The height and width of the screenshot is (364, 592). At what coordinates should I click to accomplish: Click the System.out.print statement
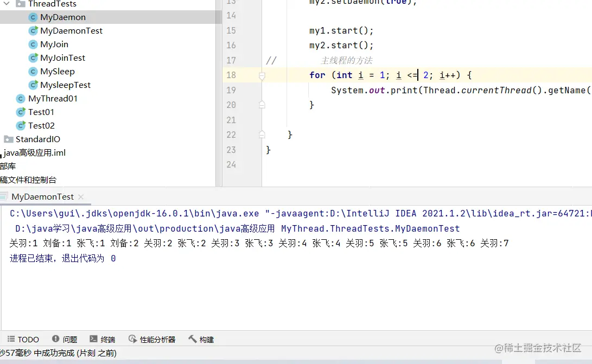[x=461, y=90]
